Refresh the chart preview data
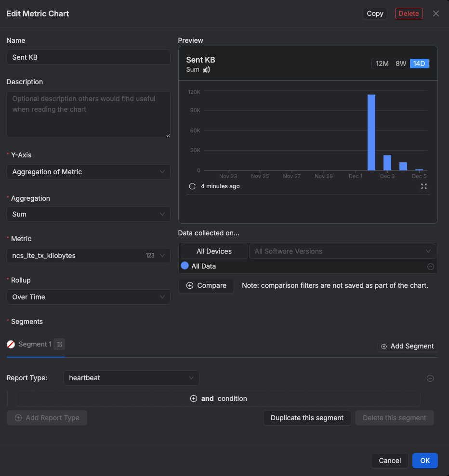This screenshot has height=476, width=449. point(192,186)
